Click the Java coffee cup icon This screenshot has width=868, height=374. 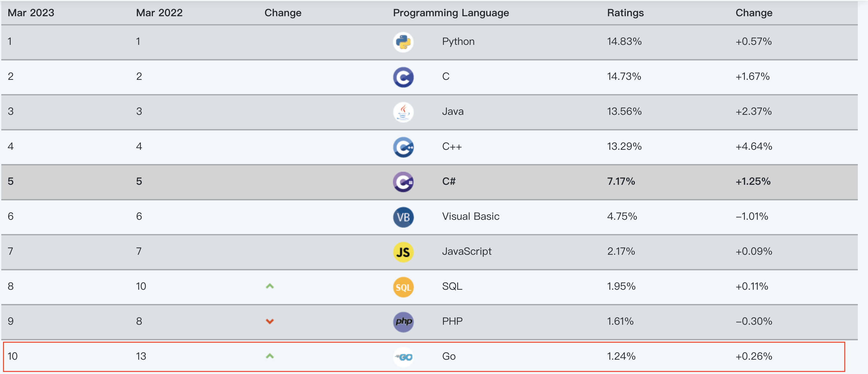click(x=403, y=112)
